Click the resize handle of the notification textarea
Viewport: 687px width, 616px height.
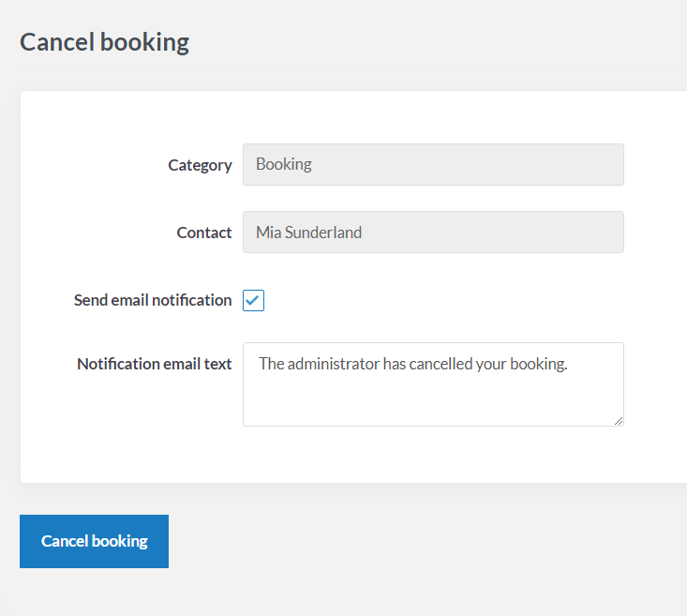click(x=619, y=421)
